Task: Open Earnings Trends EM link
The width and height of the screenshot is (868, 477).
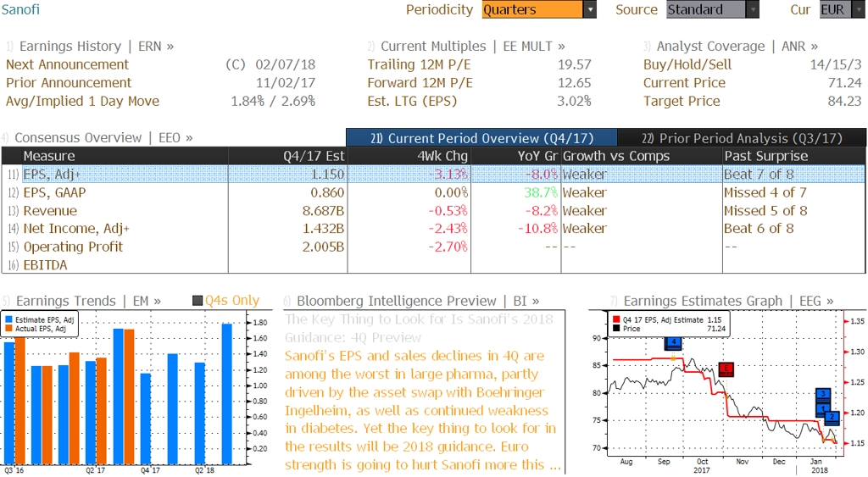Action: [88, 301]
